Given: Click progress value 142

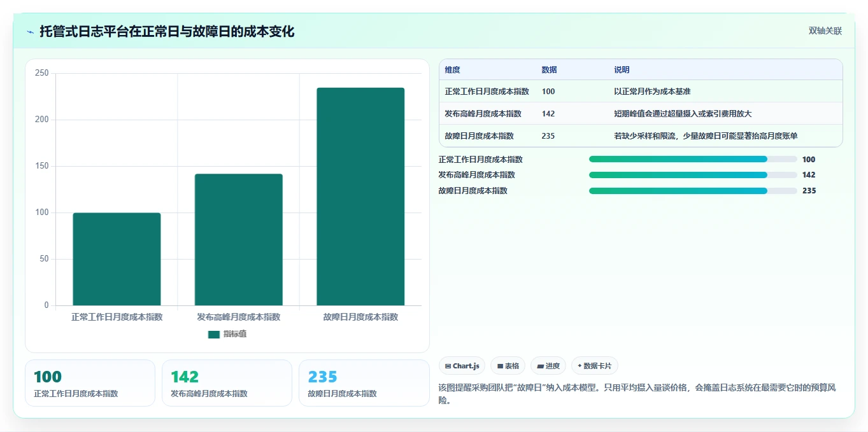Looking at the screenshot, I should click(x=809, y=175).
